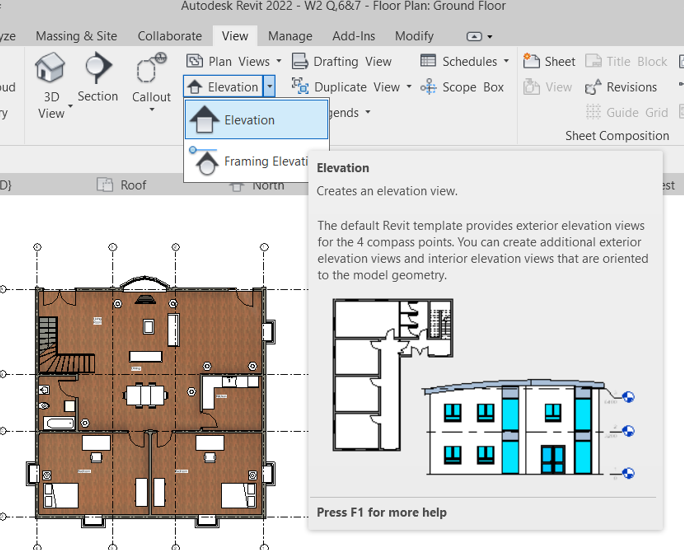Choose Framing Elevation from the dropdown
Screen dimensions: 684x550
(246, 161)
